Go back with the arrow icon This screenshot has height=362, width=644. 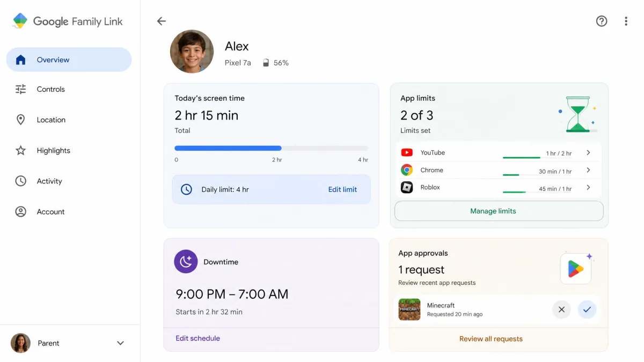[162, 21]
